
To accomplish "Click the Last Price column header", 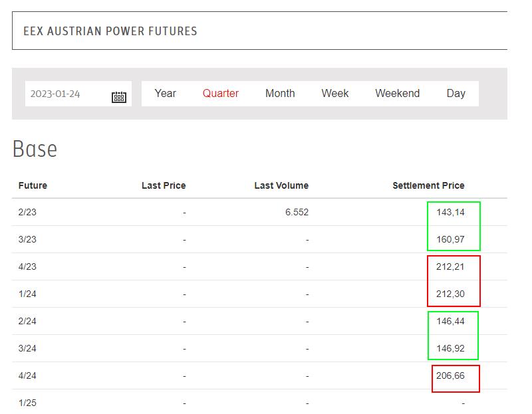I will 164,185.
